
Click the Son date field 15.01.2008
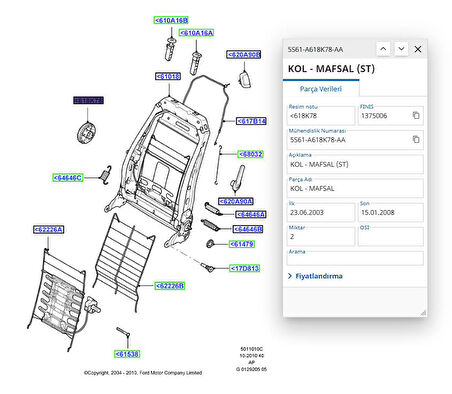391,212
